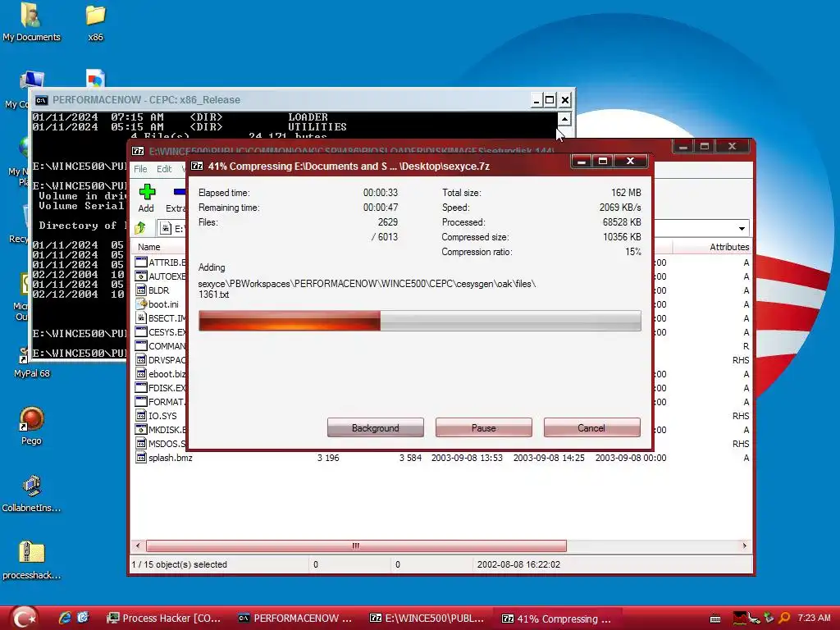The image size is (840, 630).
Task: Select the AUTOEXE file icon
Action: coord(141,276)
